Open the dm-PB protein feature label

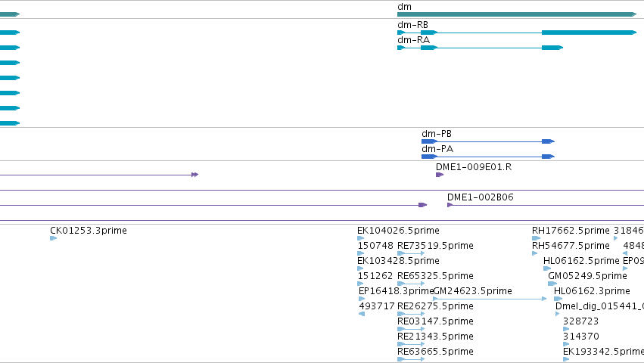pos(437,134)
